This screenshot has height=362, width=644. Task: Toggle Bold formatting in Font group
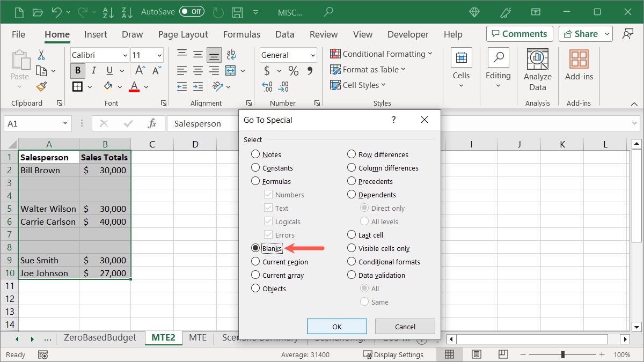pyautogui.click(x=78, y=70)
